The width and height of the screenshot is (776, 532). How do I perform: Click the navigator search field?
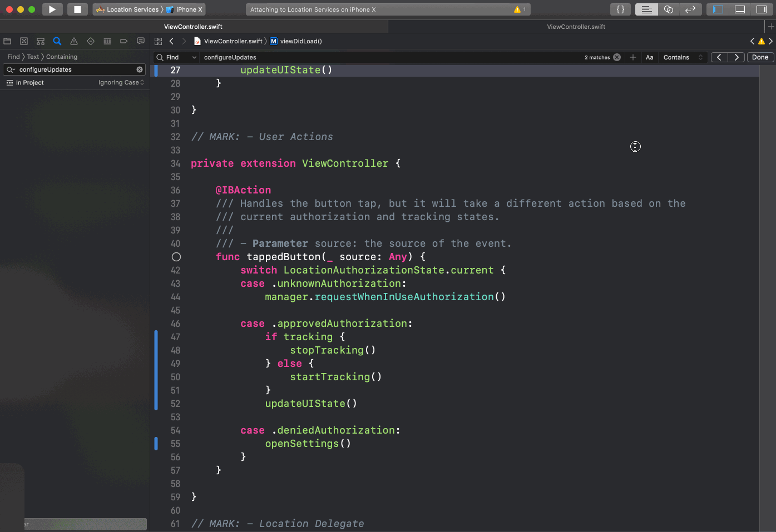[x=74, y=69]
